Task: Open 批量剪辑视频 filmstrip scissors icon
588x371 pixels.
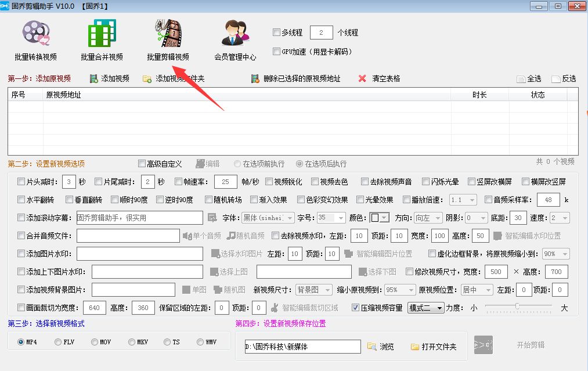Action: (168, 33)
